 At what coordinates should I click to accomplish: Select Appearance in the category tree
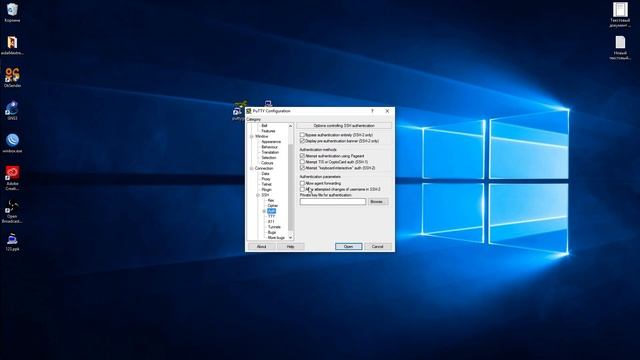click(x=271, y=142)
